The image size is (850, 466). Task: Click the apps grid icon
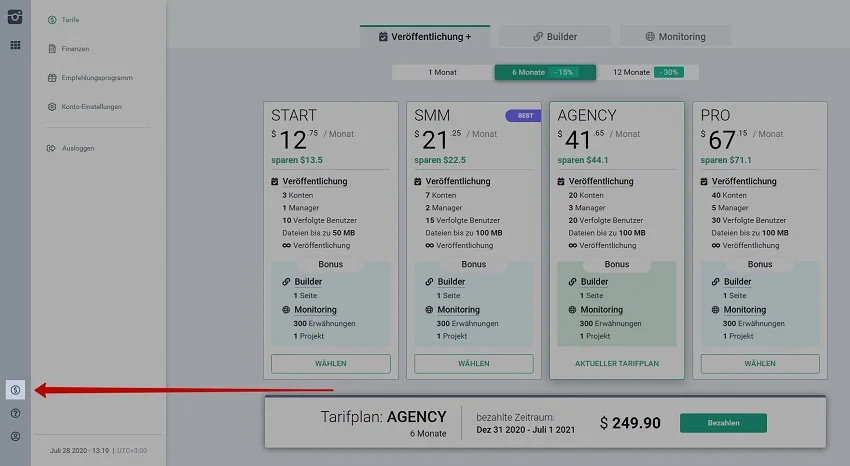click(15, 45)
